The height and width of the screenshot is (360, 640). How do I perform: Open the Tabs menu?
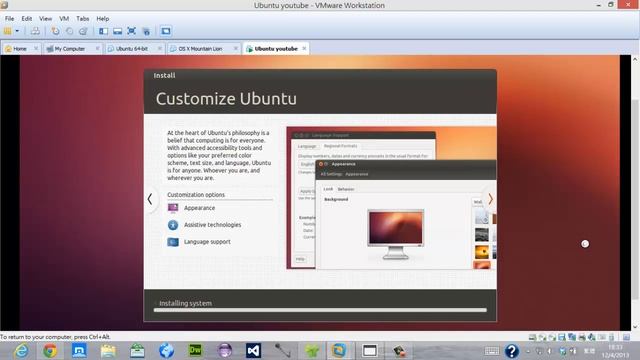click(82, 19)
